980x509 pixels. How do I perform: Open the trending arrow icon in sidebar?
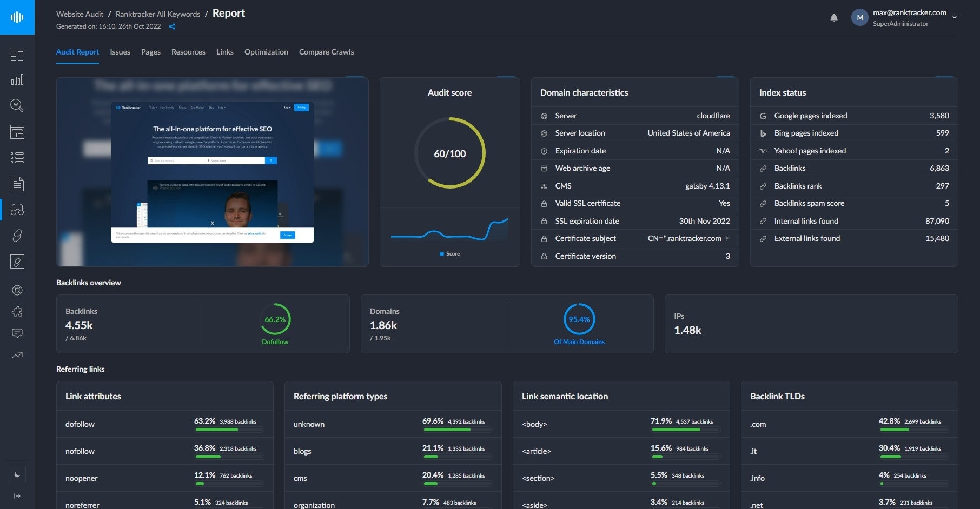coord(17,355)
